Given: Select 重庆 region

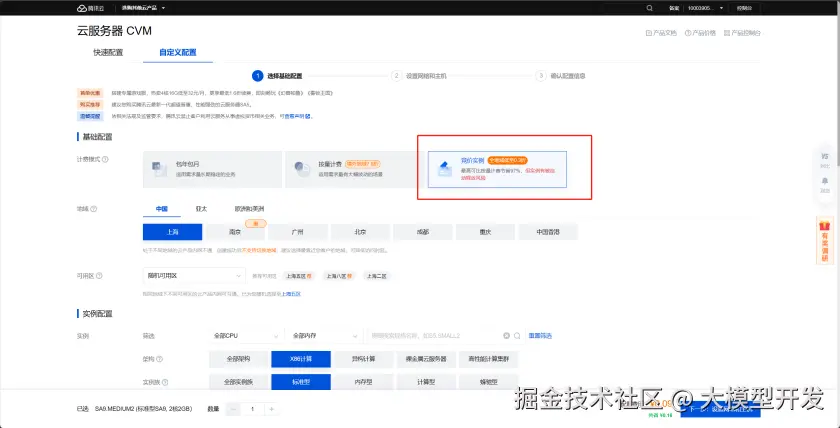Looking at the screenshot, I should click(x=485, y=232).
